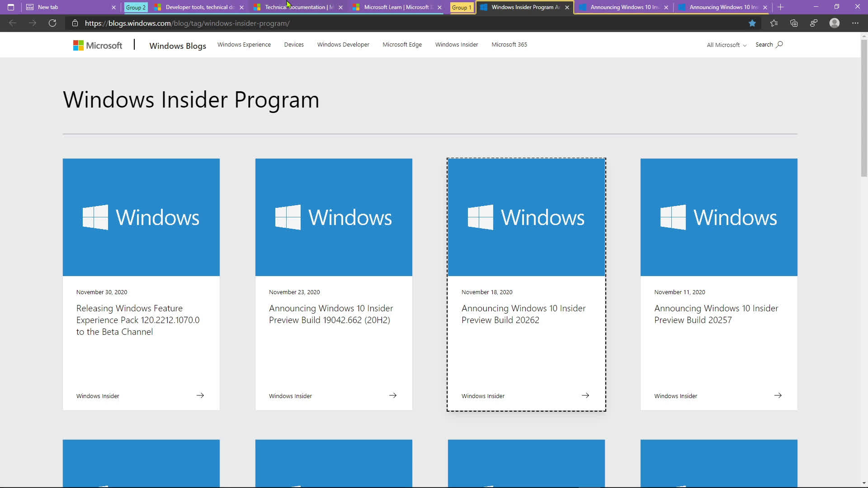
Task: Open the Settings and more ellipsis menu
Action: pos(855,23)
